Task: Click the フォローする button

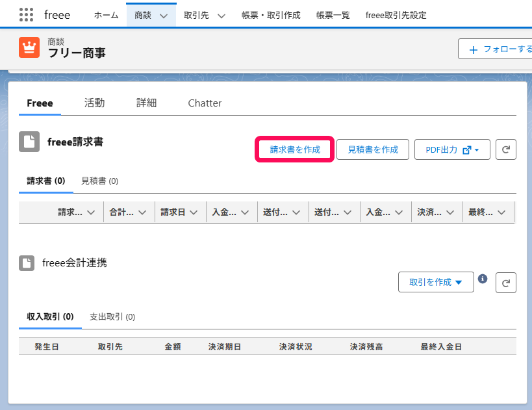Action: (495, 49)
